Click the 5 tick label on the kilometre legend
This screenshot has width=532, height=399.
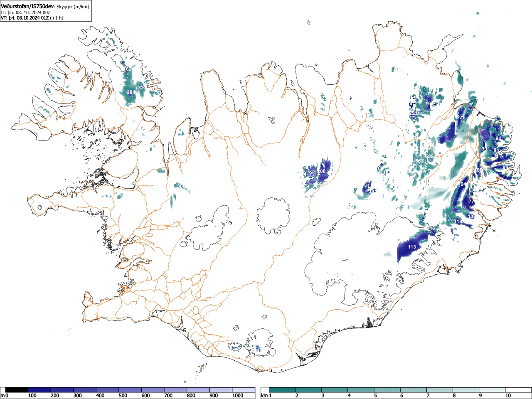coord(375,396)
